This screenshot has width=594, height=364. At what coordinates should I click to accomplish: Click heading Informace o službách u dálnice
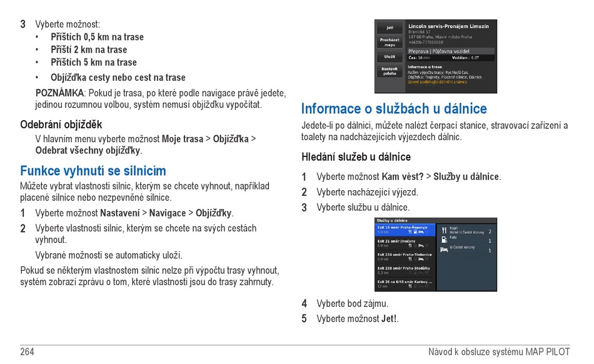pos(394,109)
